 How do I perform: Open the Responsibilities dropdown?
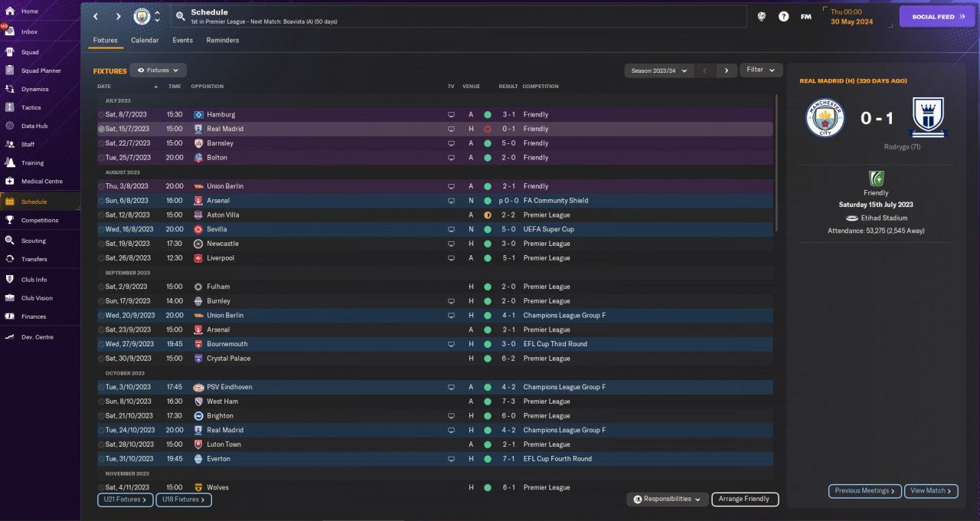point(668,499)
